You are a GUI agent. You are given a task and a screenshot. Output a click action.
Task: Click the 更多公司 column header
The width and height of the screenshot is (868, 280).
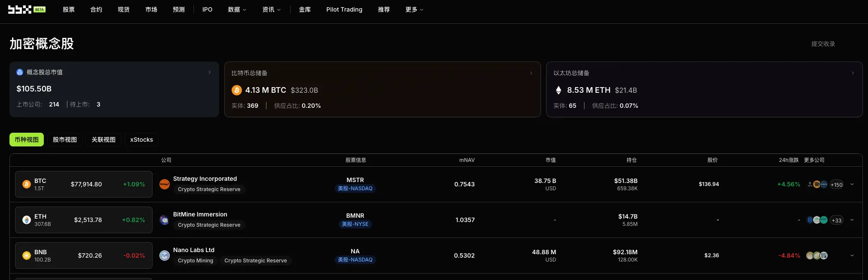click(x=814, y=160)
